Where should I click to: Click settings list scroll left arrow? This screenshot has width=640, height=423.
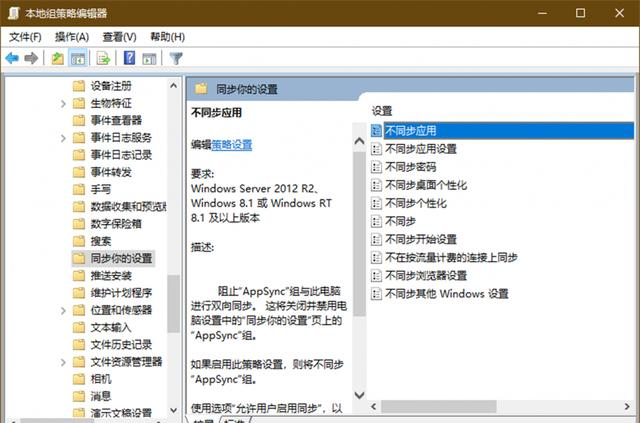pyautogui.click(x=373, y=406)
